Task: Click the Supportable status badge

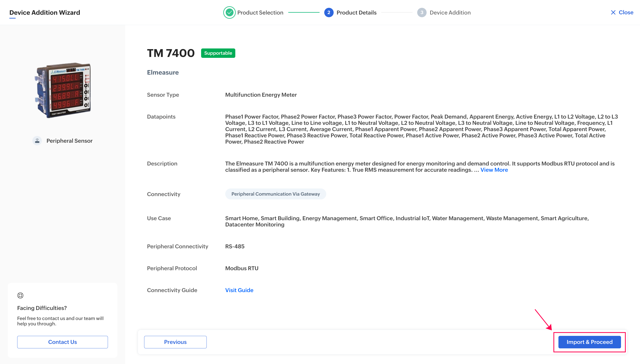Action: point(218,53)
